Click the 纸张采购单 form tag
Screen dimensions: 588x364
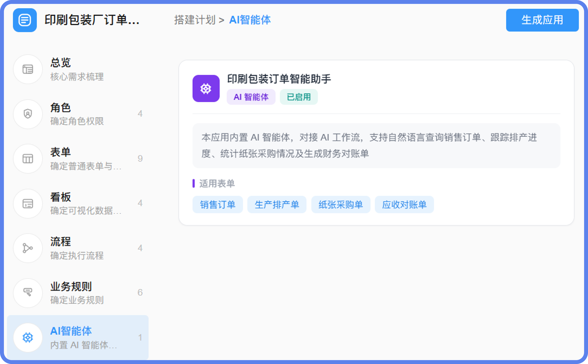[341, 205]
